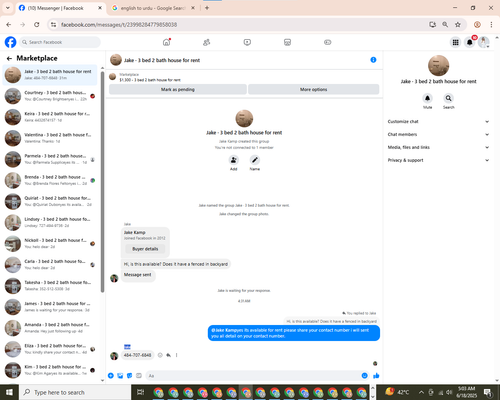The image size is (500, 400).
Task: Open the Friends icon in top navigation
Action: tap(207, 42)
